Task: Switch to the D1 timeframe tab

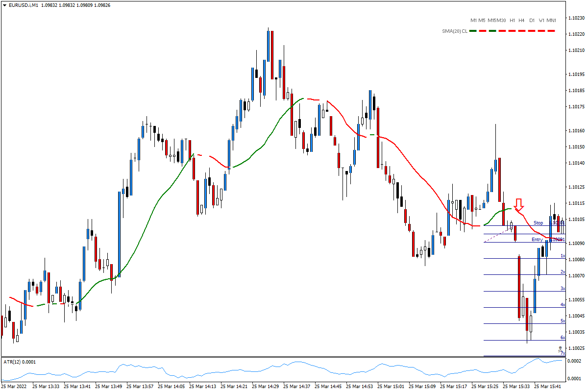Action: tap(532, 21)
